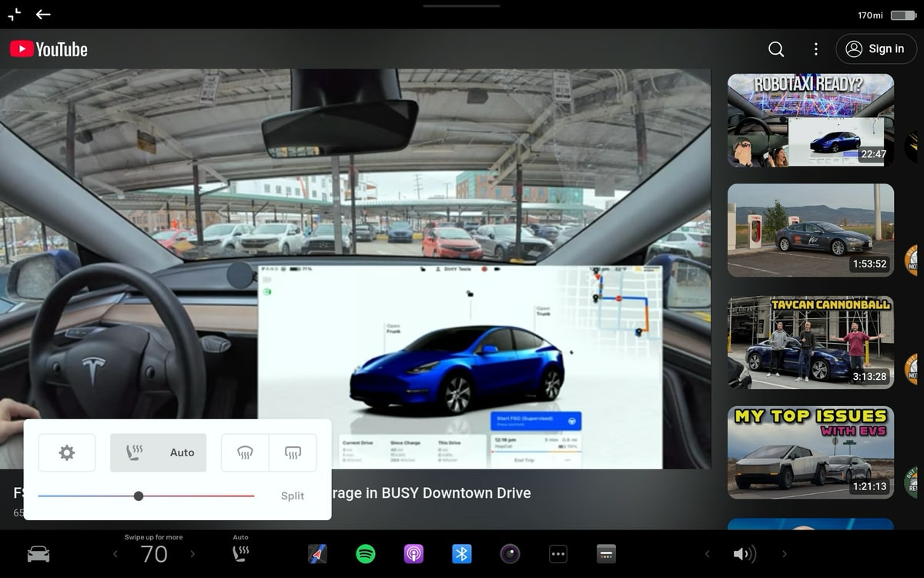Open the navigation app icon in taskbar
The image size is (924, 578).
click(317, 553)
